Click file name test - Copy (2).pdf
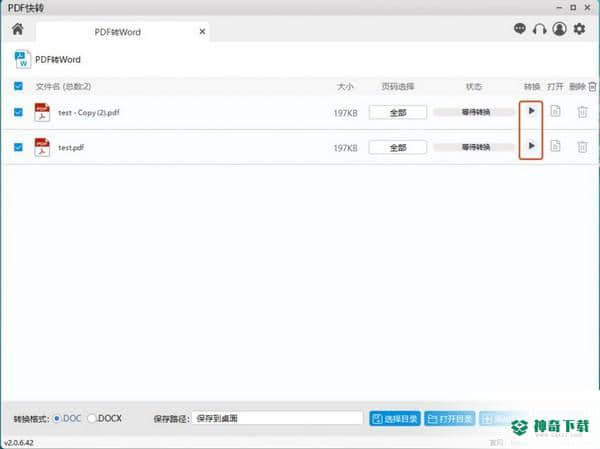This screenshot has height=449, width=600. click(89, 113)
